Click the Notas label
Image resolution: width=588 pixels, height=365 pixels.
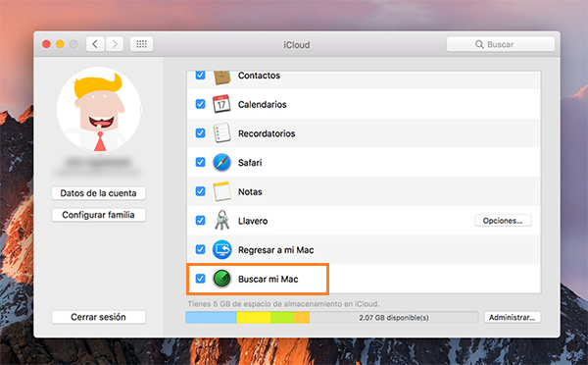(250, 191)
